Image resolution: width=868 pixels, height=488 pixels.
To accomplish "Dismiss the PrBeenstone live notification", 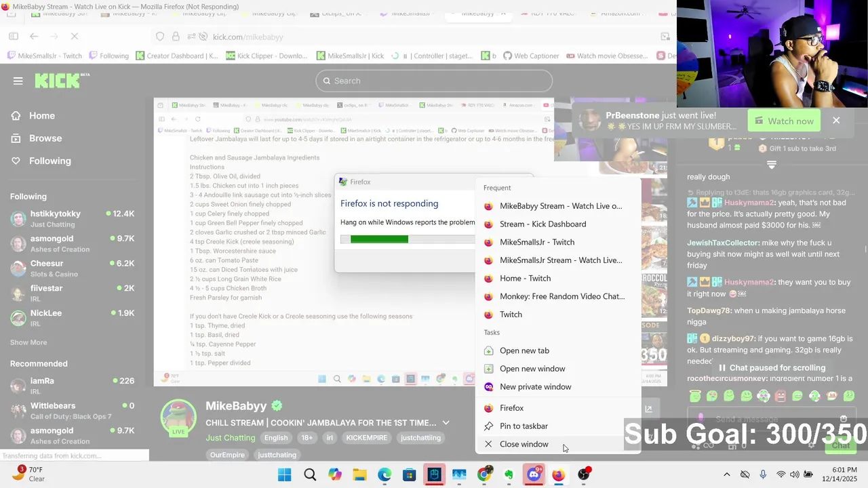I will pos(836,120).
